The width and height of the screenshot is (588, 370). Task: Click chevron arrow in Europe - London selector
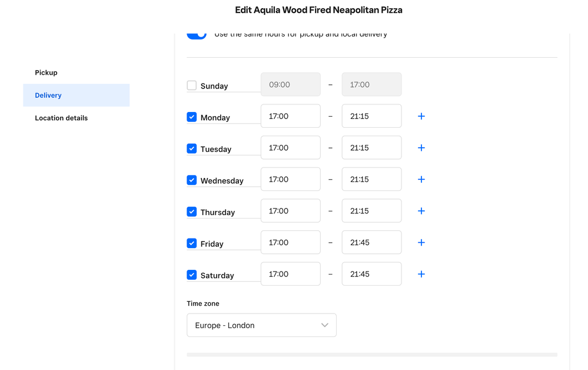tap(324, 325)
